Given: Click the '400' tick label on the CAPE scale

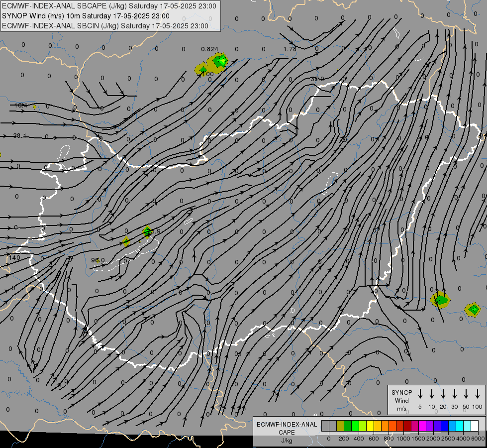Looking at the screenshot, I should point(359,439).
